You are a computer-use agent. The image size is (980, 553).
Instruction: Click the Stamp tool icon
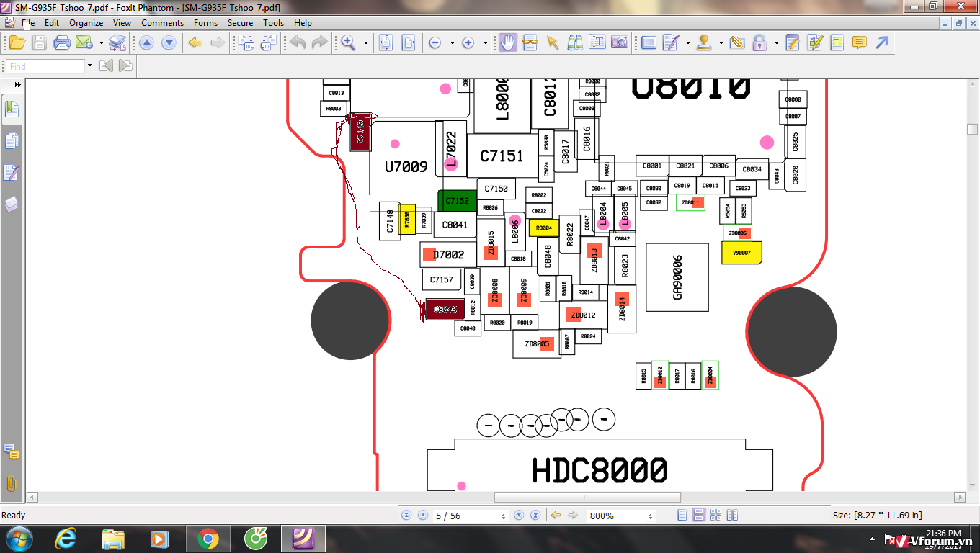click(x=705, y=43)
